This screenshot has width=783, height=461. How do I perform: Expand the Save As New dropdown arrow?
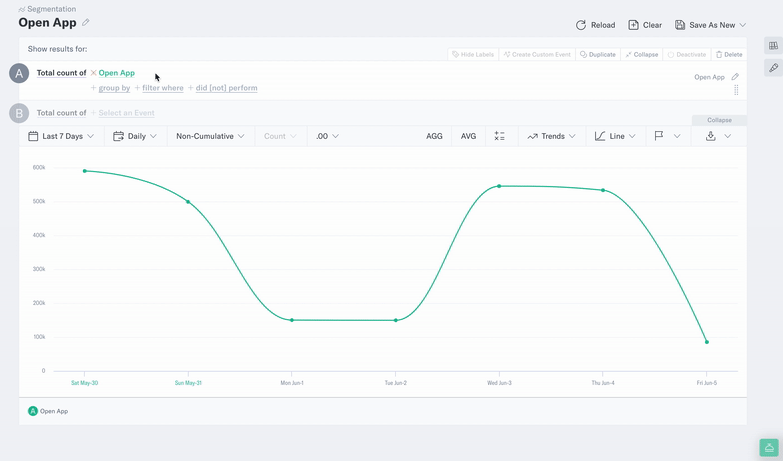click(743, 25)
